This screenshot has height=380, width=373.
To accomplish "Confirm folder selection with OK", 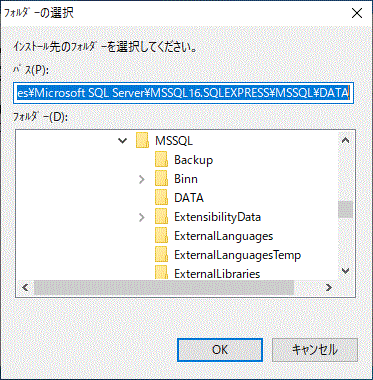I will (220, 350).
